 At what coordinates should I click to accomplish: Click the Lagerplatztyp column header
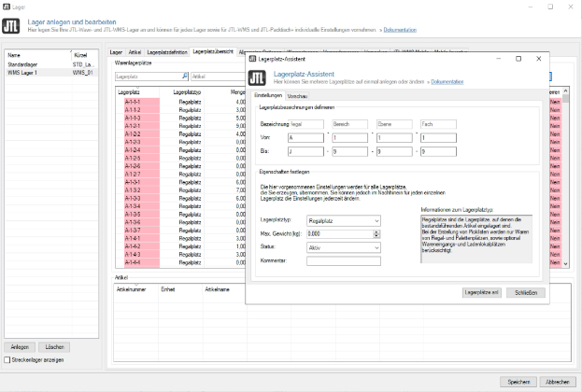coord(181,92)
